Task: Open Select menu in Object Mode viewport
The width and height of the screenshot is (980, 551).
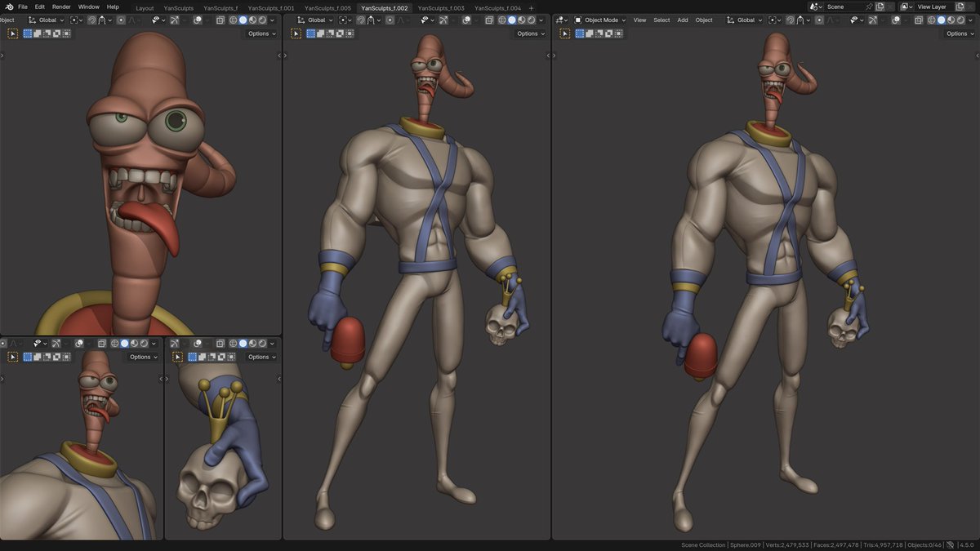Action: coord(661,20)
